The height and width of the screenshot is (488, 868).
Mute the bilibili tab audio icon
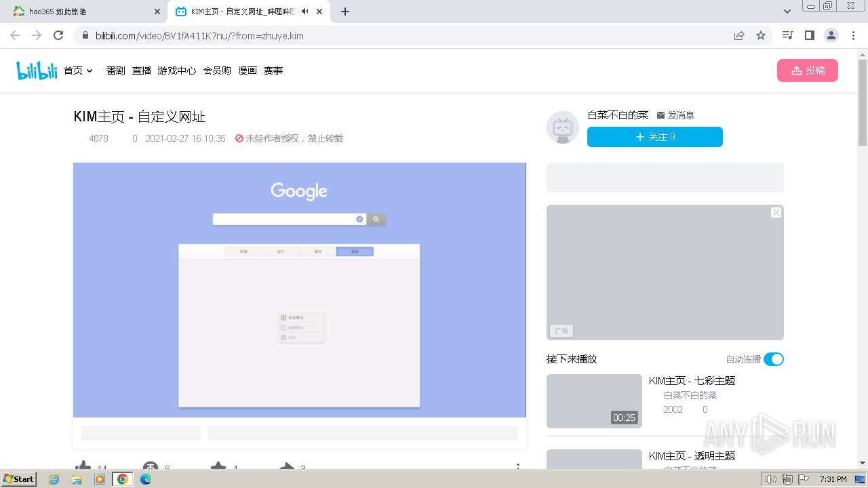[x=305, y=12]
